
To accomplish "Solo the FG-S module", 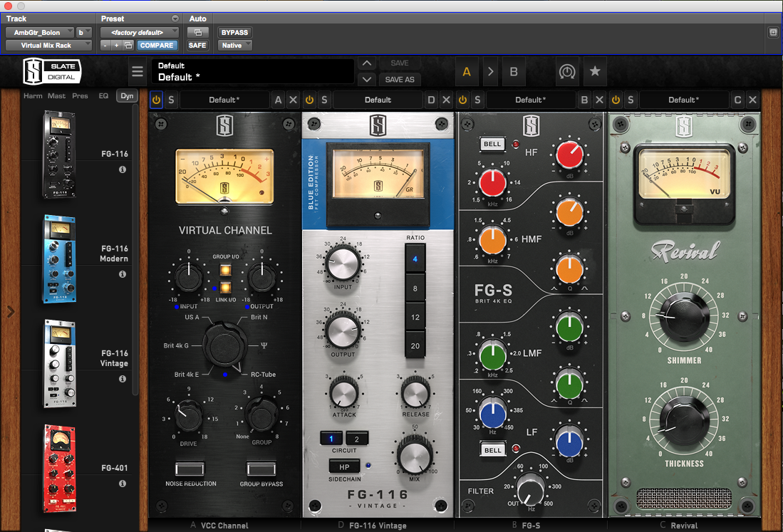I will point(477,100).
